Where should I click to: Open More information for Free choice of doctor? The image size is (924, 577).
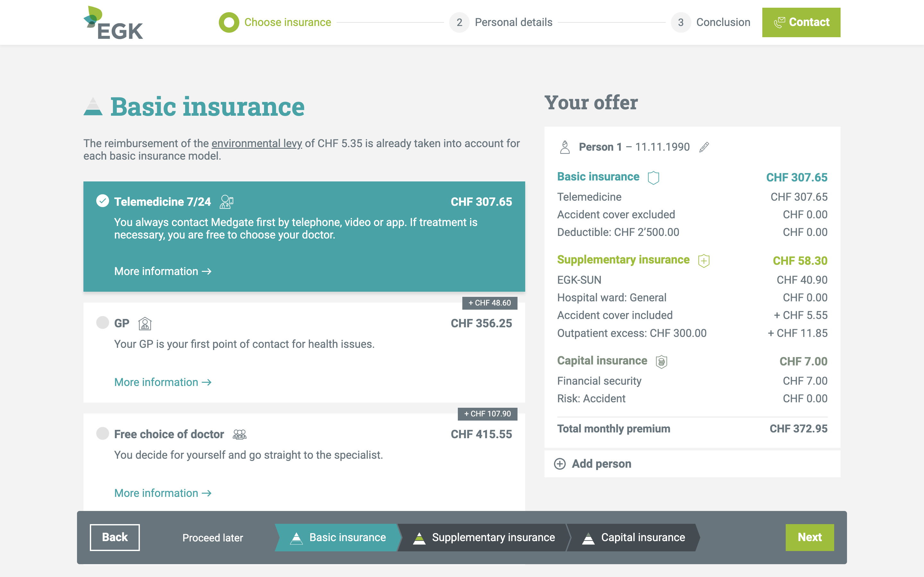(x=163, y=493)
